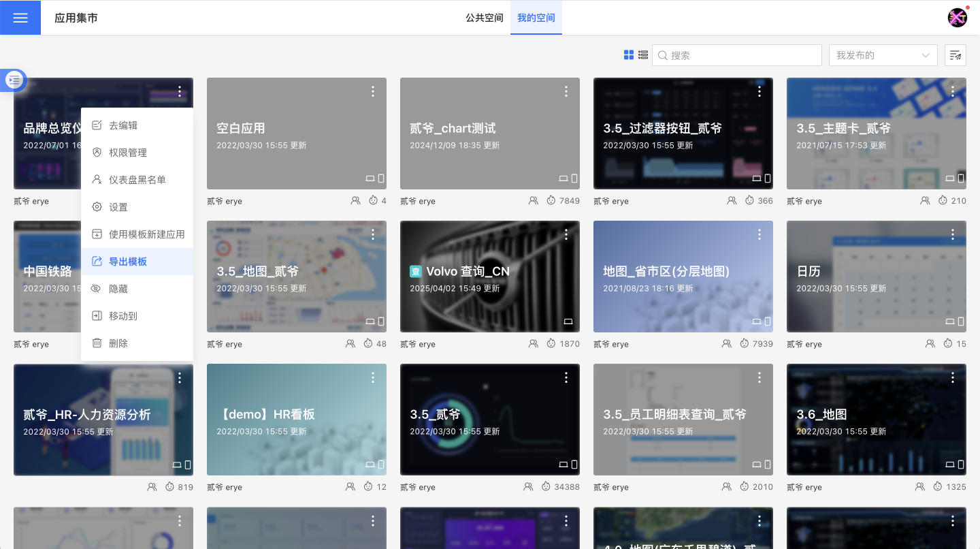Open more options on 空白应用 card

click(x=373, y=91)
